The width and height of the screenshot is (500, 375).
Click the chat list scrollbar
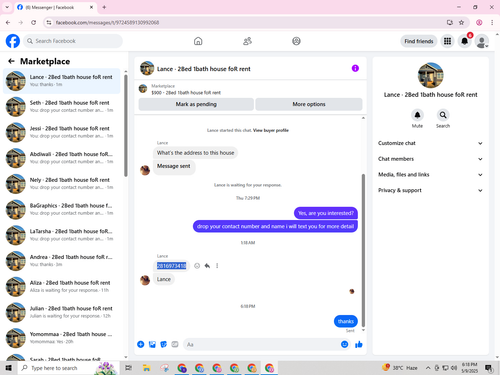pos(126,126)
